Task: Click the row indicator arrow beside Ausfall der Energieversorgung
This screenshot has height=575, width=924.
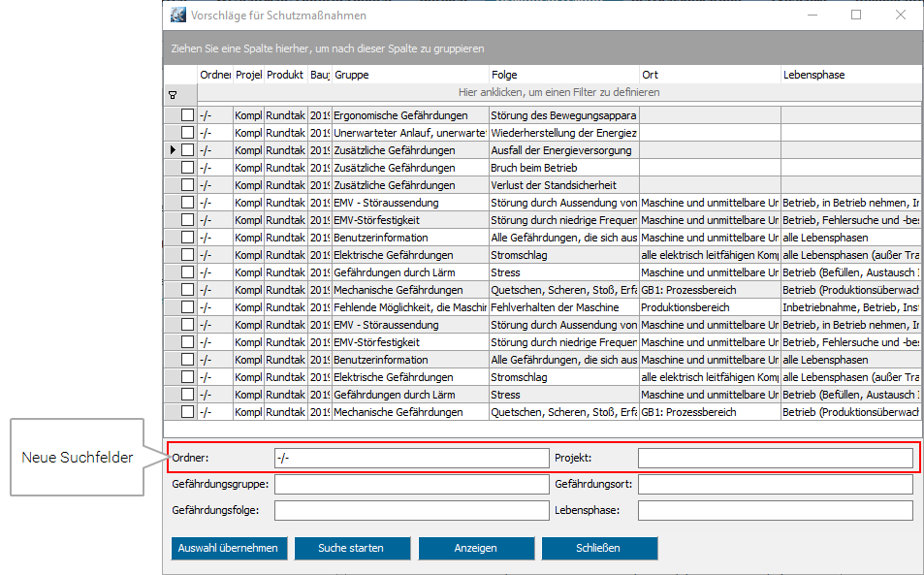Action: (x=173, y=150)
